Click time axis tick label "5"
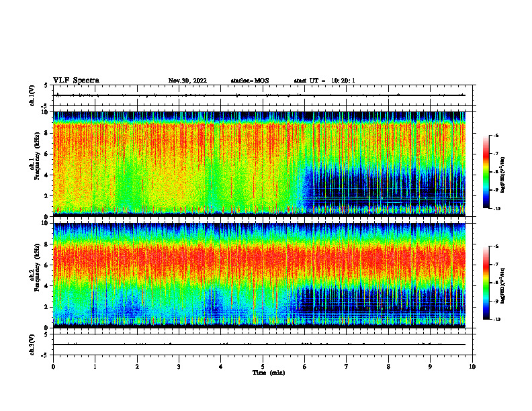Image resolution: width=532 pixels, height=411 pixels. tap(263, 367)
